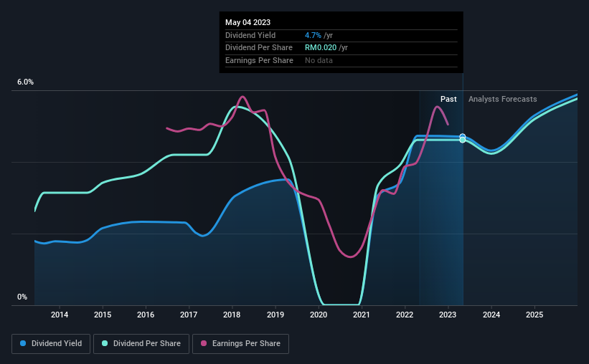Click the Past region label
The width and height of the screenshot is (589, 364).
click(x=448, y=99)
